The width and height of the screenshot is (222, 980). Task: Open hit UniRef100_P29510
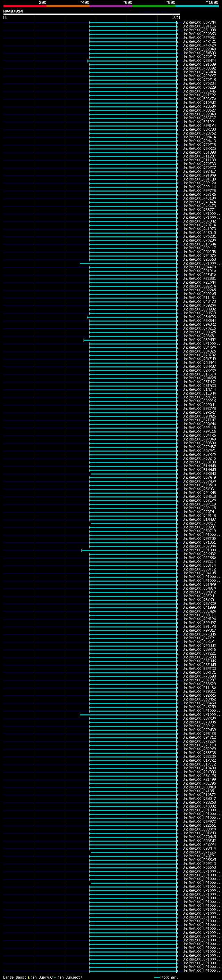pyautogui.click(x=199, y=485)
